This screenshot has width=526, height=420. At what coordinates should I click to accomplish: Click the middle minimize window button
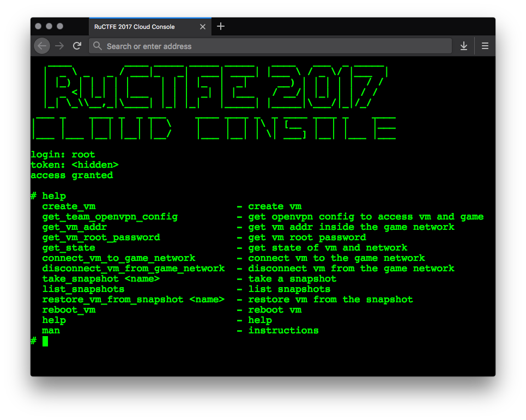pos(49,26)
